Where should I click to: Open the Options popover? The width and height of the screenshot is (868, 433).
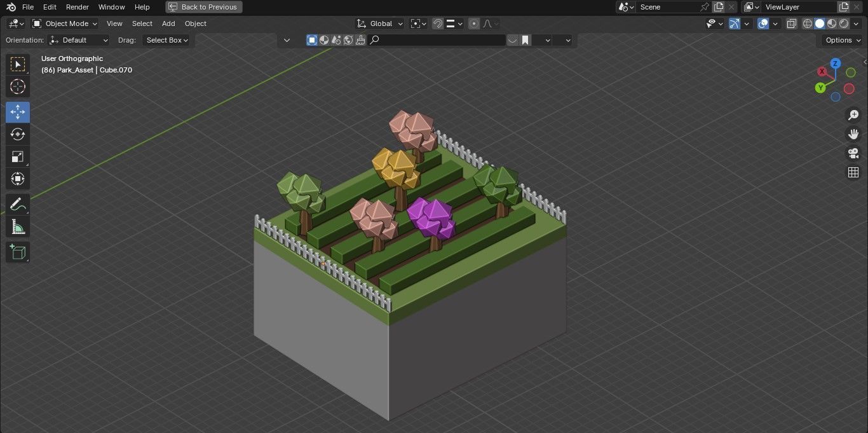(x=842, y=40)
